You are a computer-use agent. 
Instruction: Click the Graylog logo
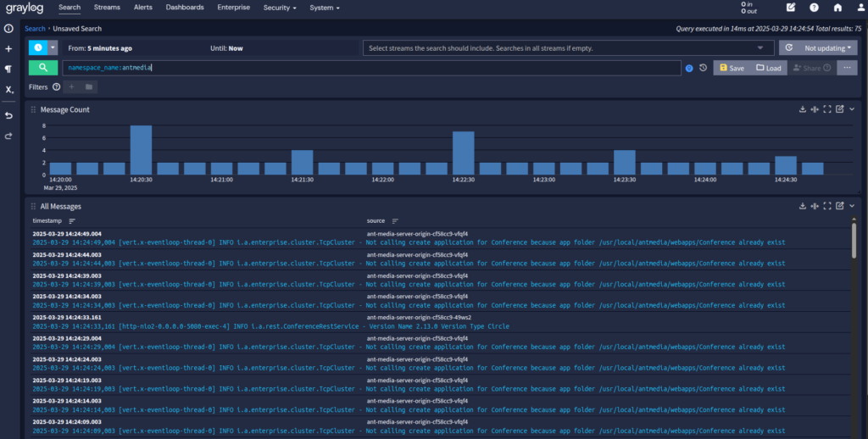click(x=25, y=8)
